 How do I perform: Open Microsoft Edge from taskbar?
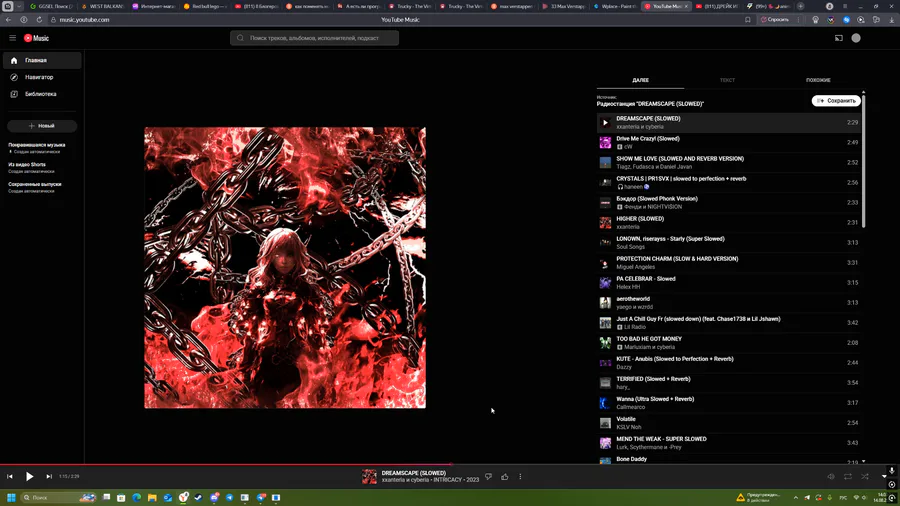[x=137, y=497]
